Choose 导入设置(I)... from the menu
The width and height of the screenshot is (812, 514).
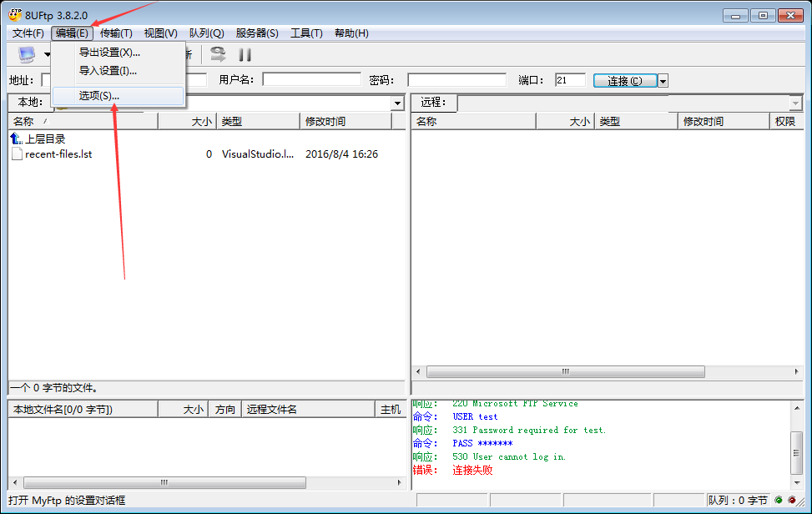108,71
